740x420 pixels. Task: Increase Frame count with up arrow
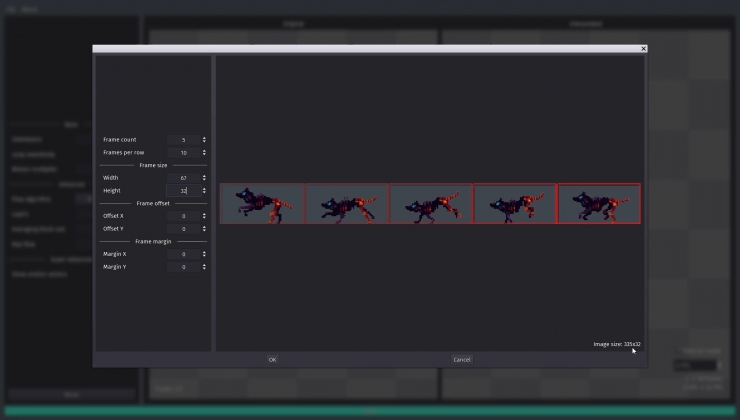click(204, 138)
